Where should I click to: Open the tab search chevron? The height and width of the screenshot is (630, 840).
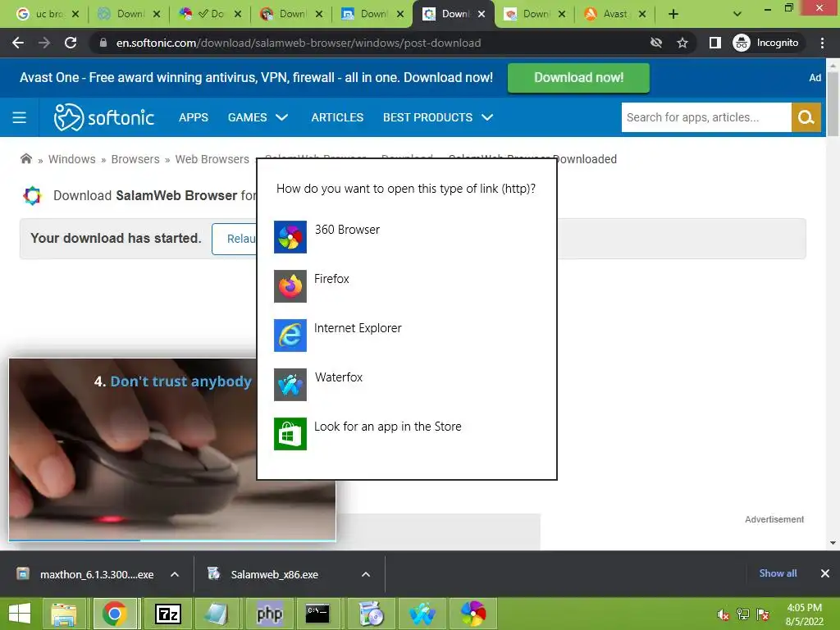pyautogui.click(x=737, y=14)
